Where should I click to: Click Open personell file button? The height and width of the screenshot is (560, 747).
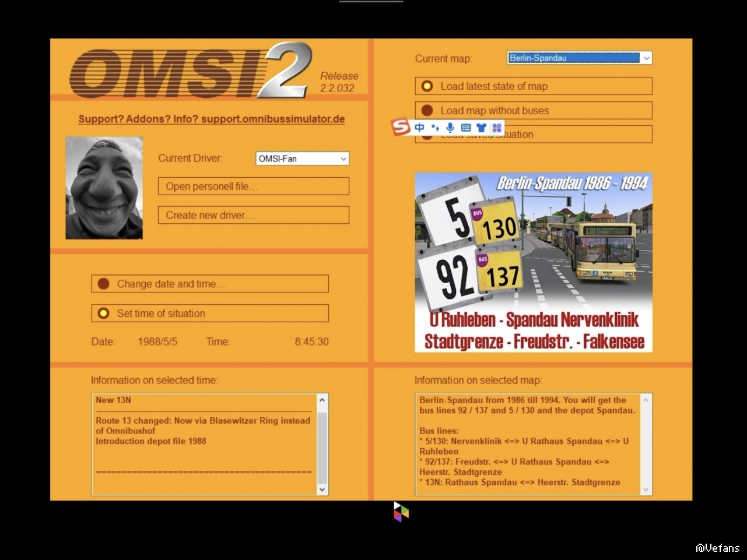254,186
